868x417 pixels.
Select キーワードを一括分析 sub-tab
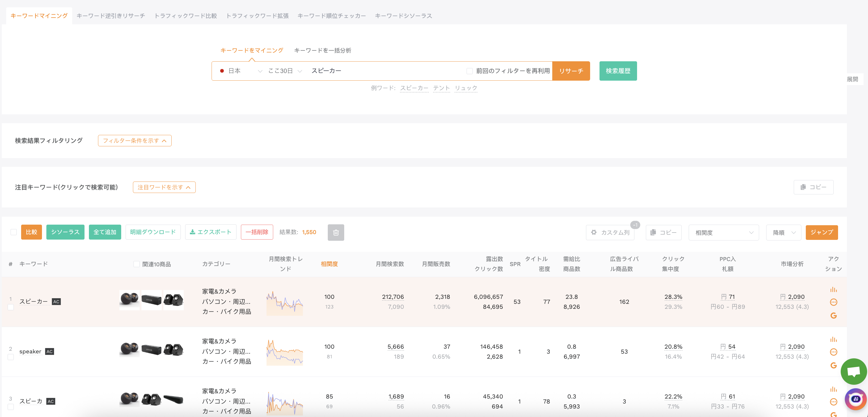[x=322, y=50]
